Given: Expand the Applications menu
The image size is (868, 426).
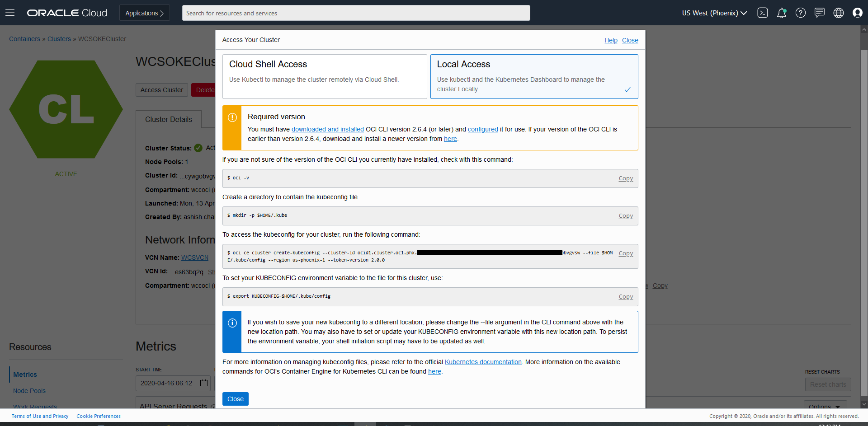Looking at the screenshot, I should 145,13.
